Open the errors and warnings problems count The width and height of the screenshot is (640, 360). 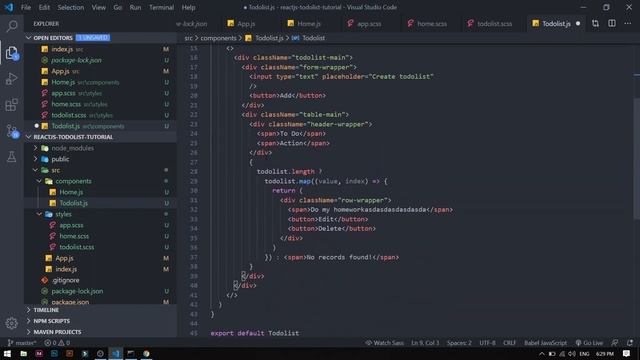point(57,343)
